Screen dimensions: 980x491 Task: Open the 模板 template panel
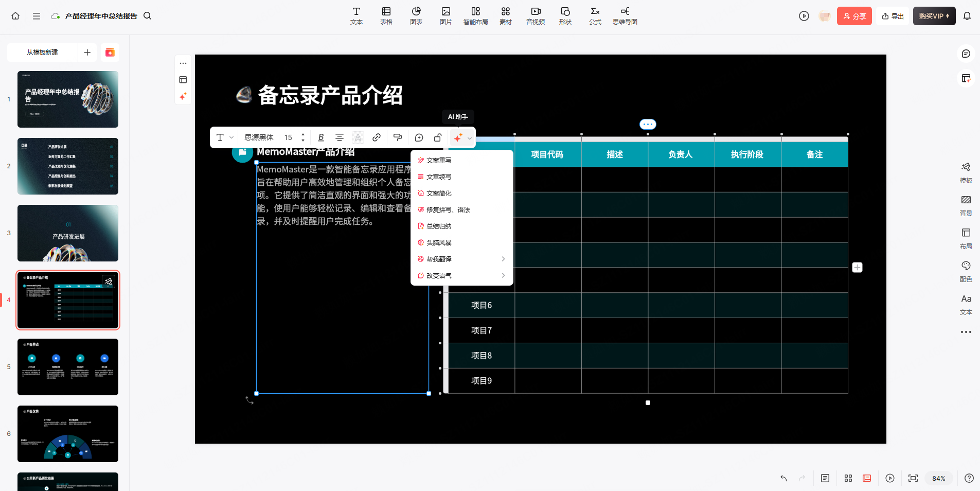coord(966,173)
